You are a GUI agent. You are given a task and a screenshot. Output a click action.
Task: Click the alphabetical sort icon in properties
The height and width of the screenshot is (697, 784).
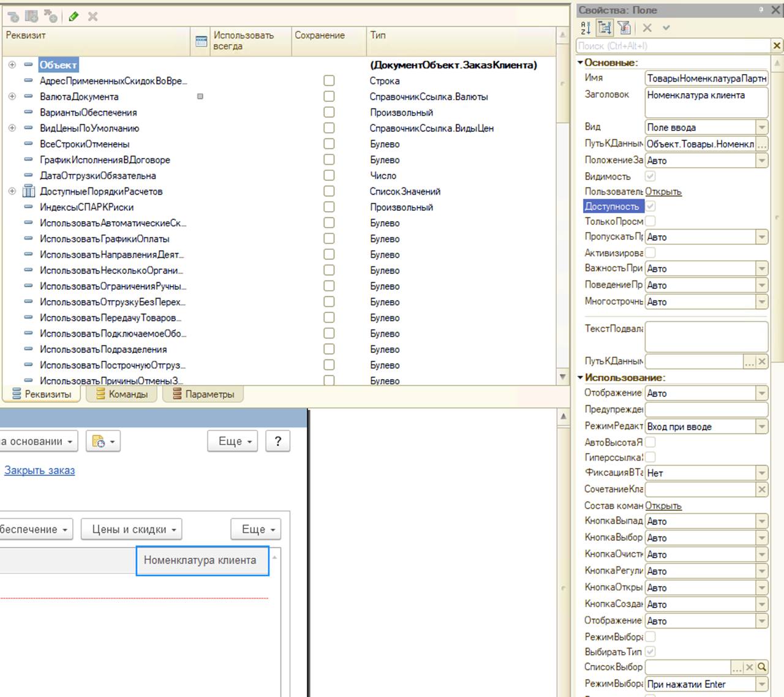tap(586, 28)
